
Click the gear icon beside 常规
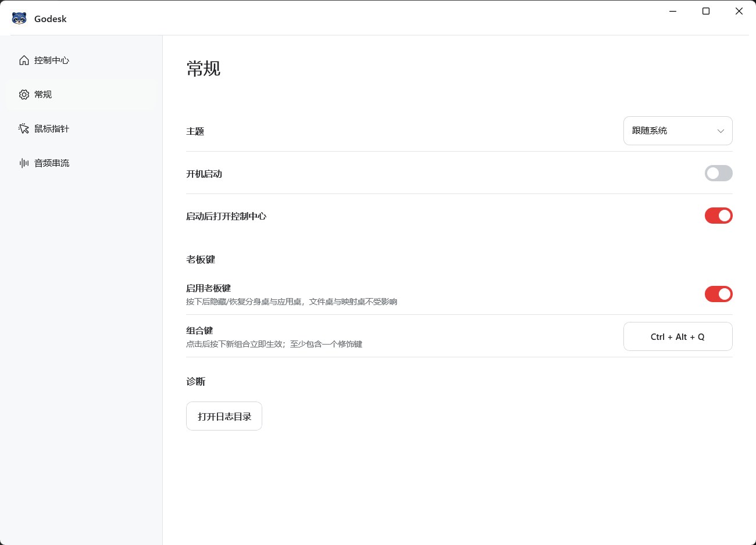[24, 95]
